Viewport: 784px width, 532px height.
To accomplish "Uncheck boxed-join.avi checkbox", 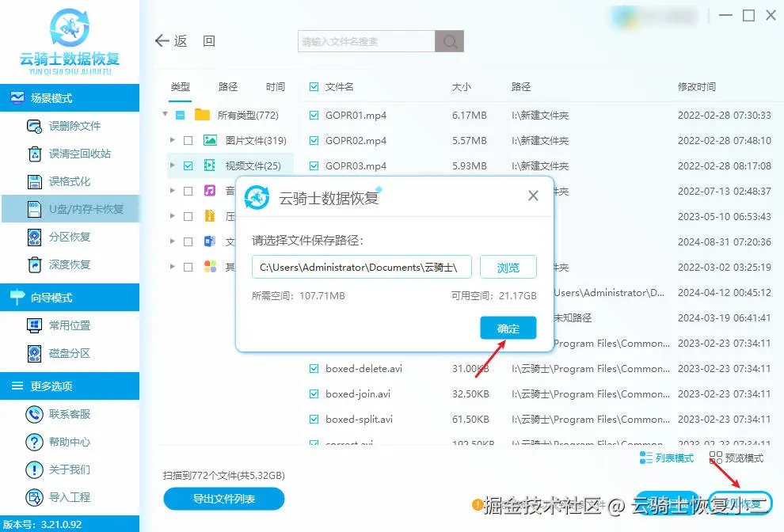I will pos(314,394).
